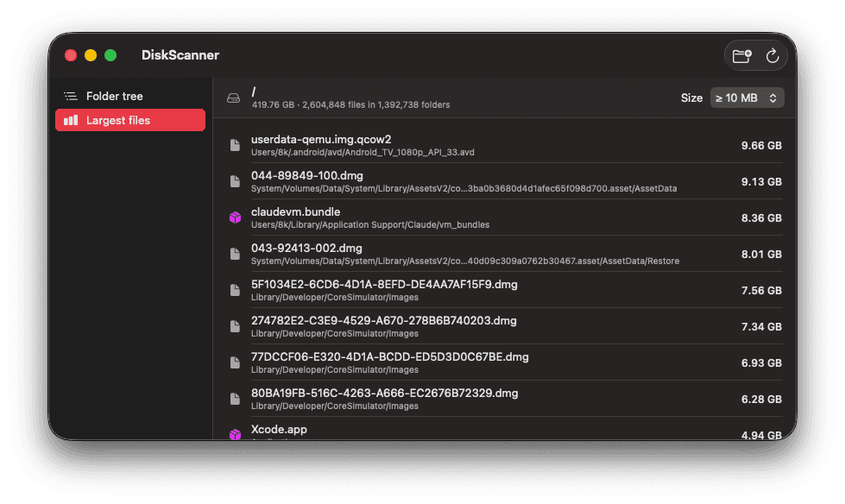
Task: Select the 274782E2-C3E9-4529-A670-278B6B740203.dmg name
Action: tap(384, 321)
